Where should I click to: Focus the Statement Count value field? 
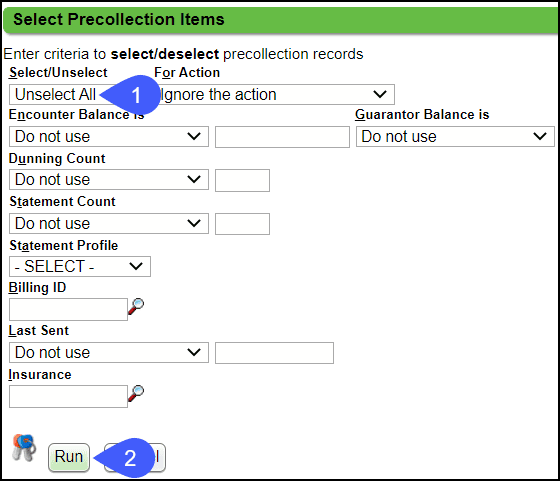(242, 224)
